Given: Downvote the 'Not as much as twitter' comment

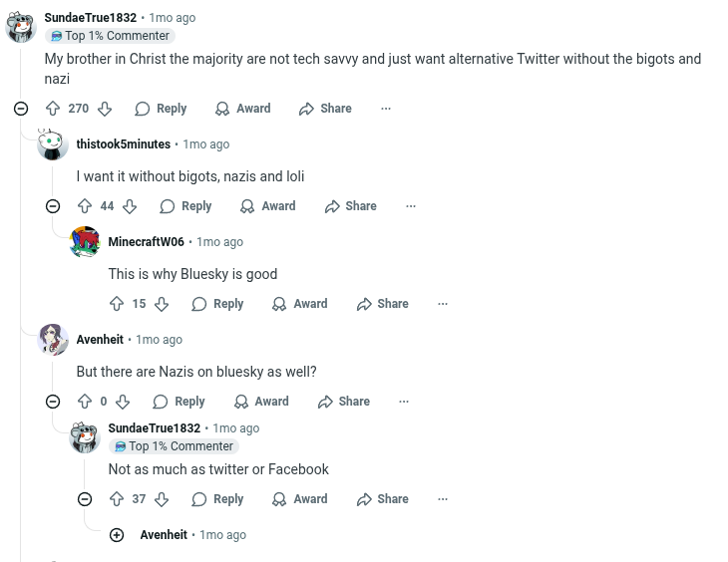Looking at the screenshot, I should pyautogui.click(x=162, y=499).
